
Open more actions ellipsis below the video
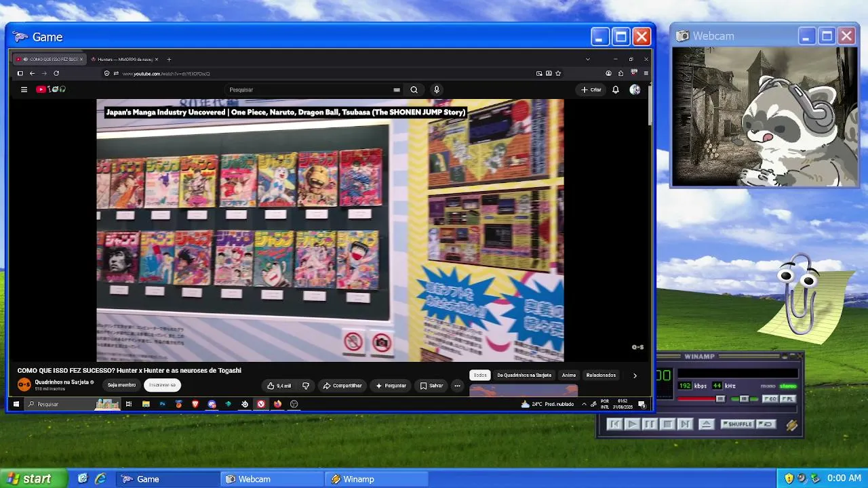(x=457, y=386)
